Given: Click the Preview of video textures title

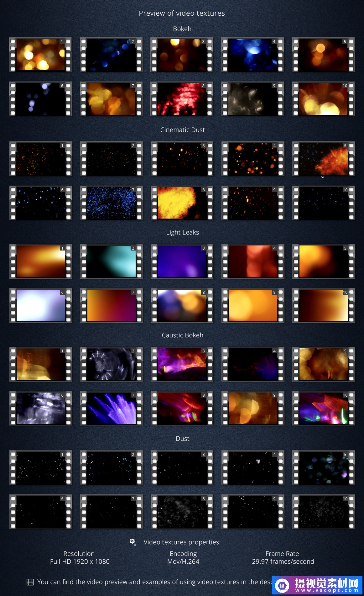Looking at the screenshot, I should click(x=182, y=13).
